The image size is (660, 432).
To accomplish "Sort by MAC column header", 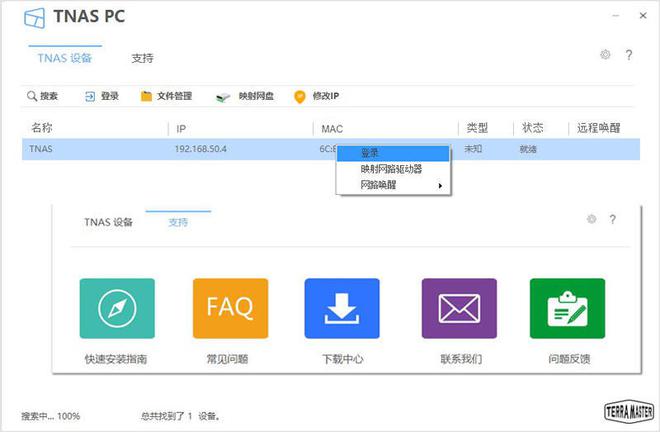I will coord(332,128).
